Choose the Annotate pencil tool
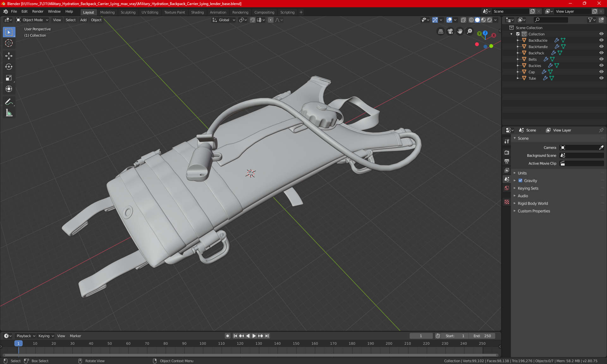The image size is (607, 364). [9, 102]
